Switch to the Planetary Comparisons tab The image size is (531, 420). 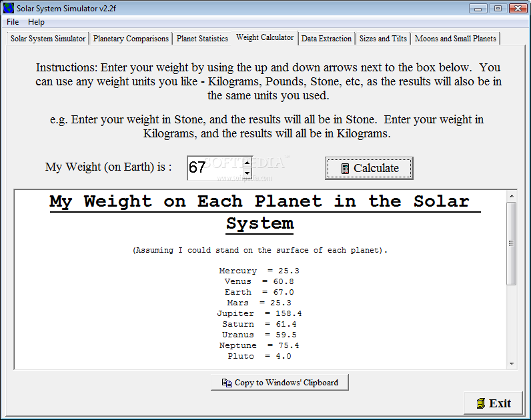click(131, 39)
